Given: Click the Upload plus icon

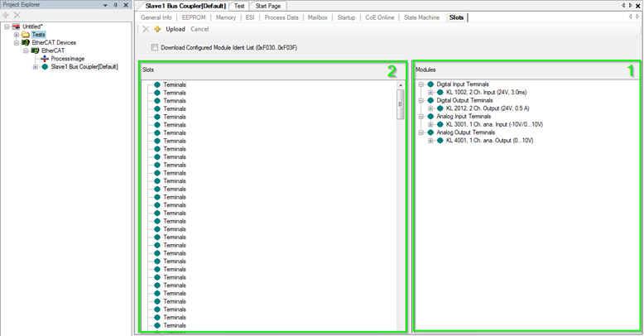Looking at the screenshot, I should tap(157, 29).
